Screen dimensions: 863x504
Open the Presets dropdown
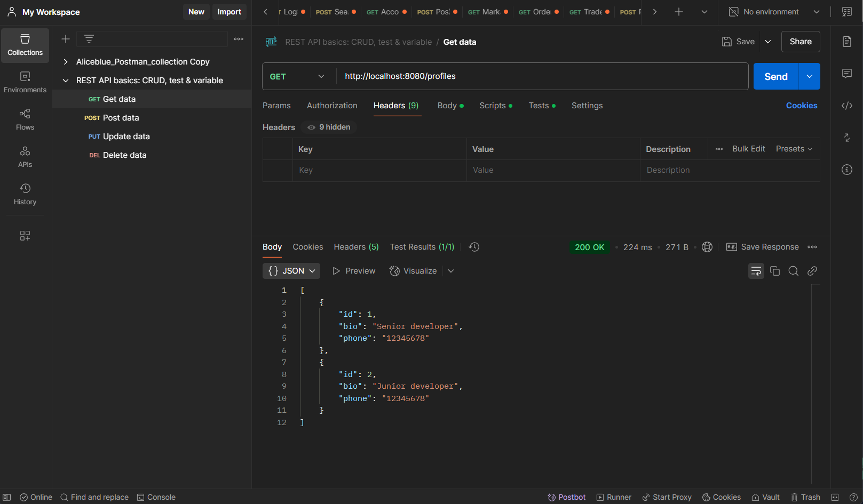click(794, 149)
